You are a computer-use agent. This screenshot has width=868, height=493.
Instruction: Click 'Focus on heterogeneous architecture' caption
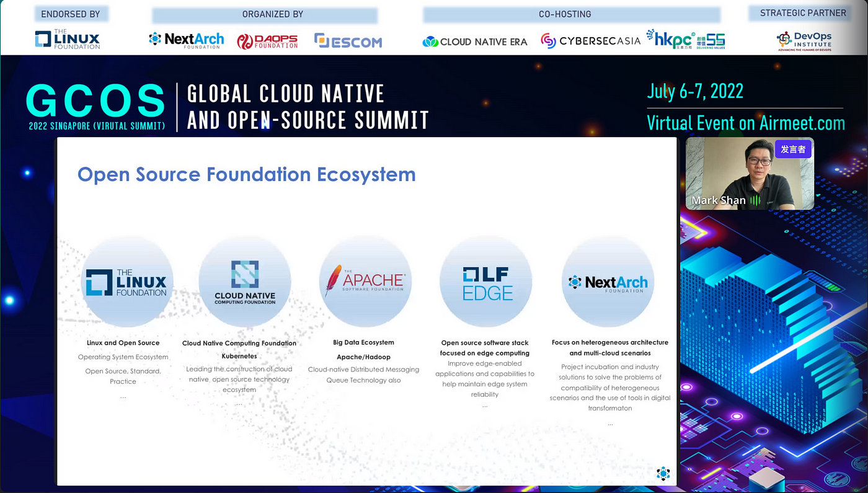click(610, 347)
